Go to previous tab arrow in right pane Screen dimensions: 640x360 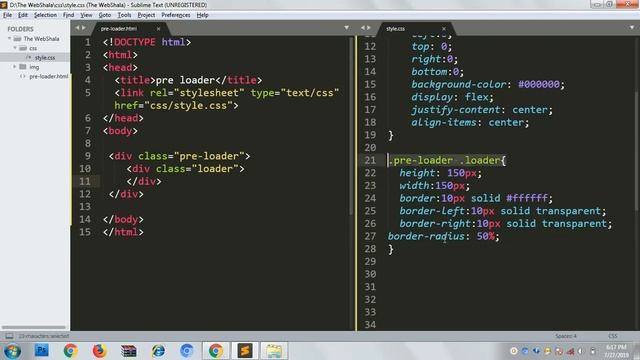[362, 28]
